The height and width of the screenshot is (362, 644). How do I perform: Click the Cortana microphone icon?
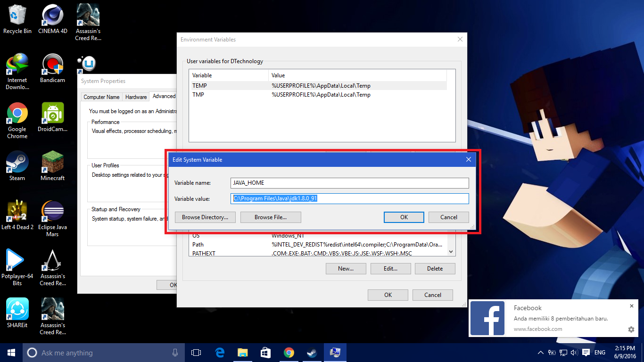(x=175, y=353)
